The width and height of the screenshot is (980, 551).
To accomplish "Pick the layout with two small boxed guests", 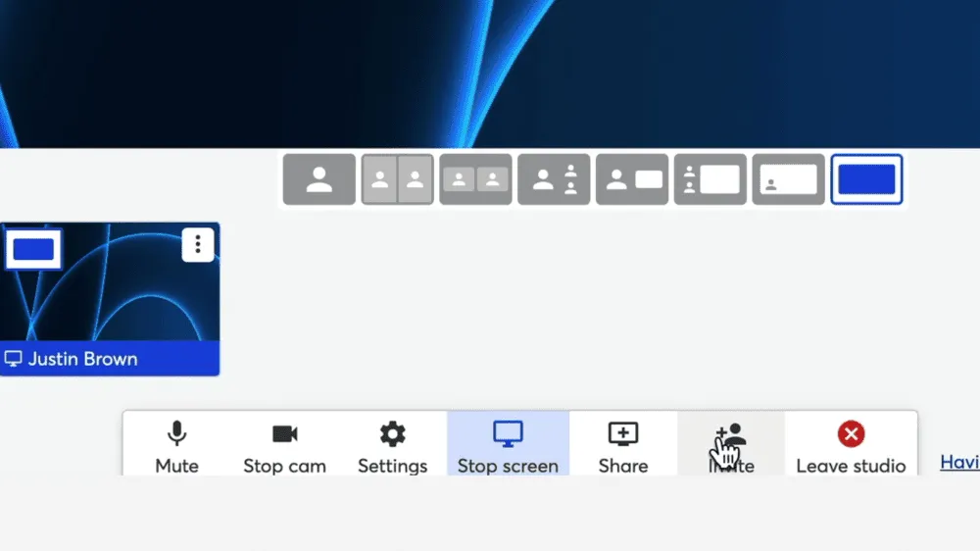I will pyautogui.click(x=475, y=180).
